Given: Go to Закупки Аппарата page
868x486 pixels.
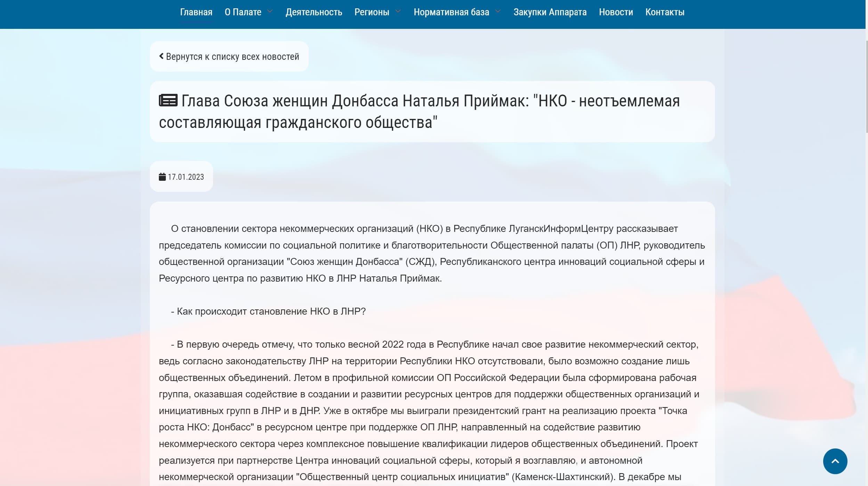Looking at the screenshot, I should pos(550,12).
